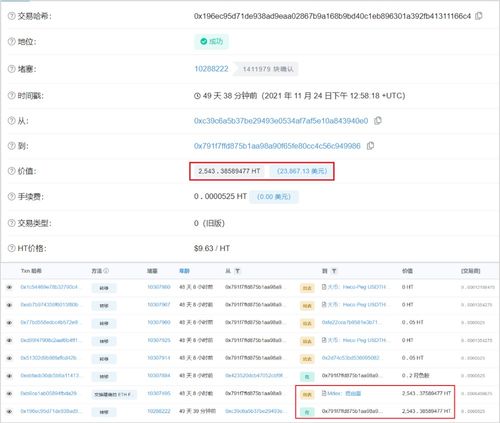Image resolution: width=500 pixels, height=423 pixels.
Task: Toggle eye icon on the 0.2 HT transaction row
Action: point(9,376)
